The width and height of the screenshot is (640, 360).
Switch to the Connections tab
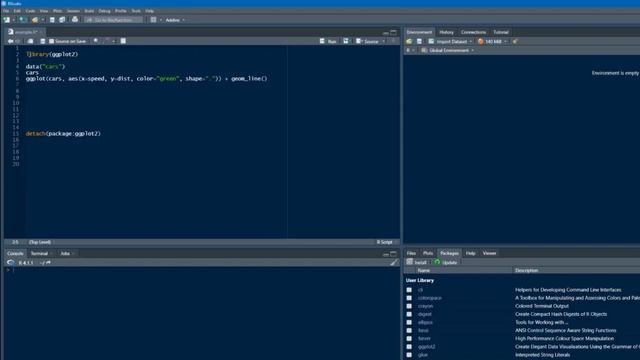tap(473, 32)
